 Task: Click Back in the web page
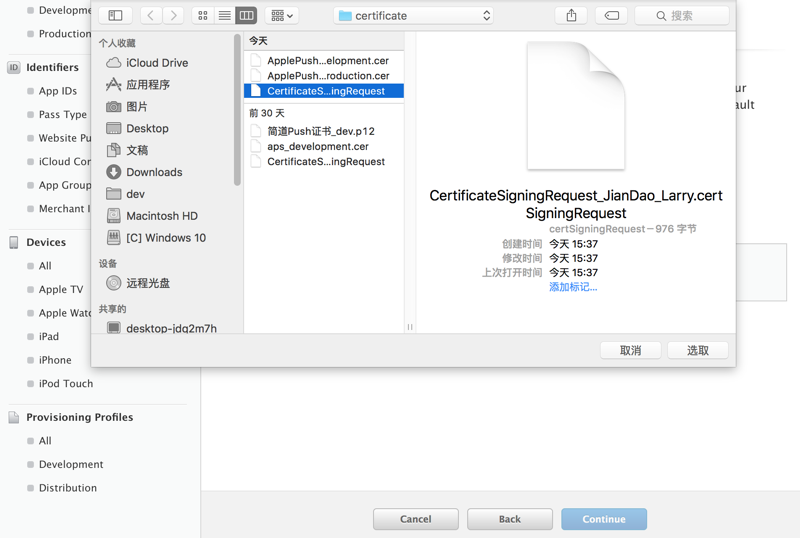pyautogui.click(x=510, y=519)
